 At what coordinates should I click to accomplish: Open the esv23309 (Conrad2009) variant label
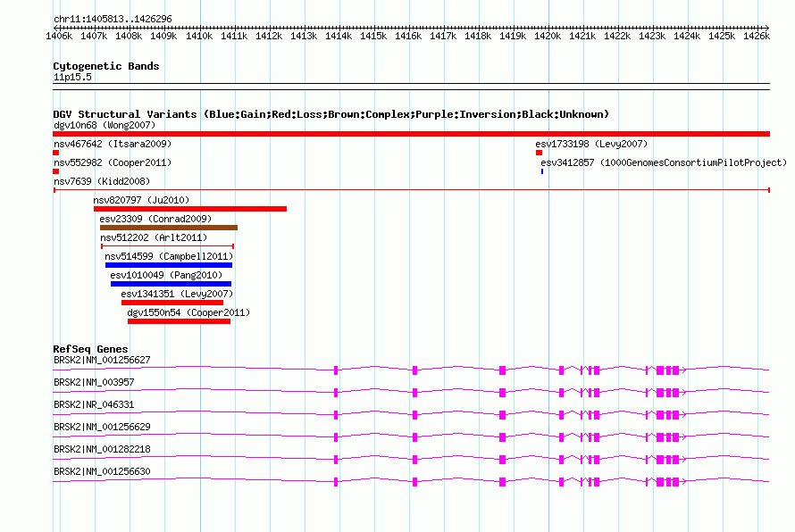coord(155,219)
